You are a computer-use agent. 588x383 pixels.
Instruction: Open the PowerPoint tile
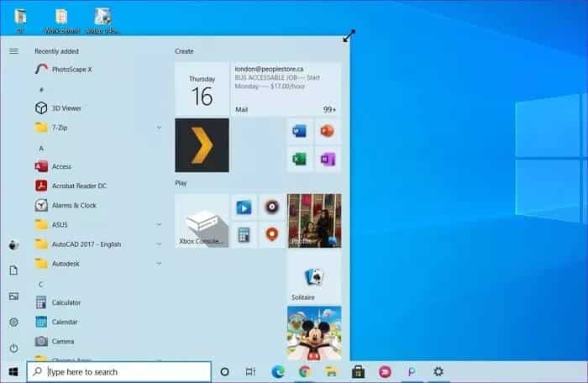(328, 131)
